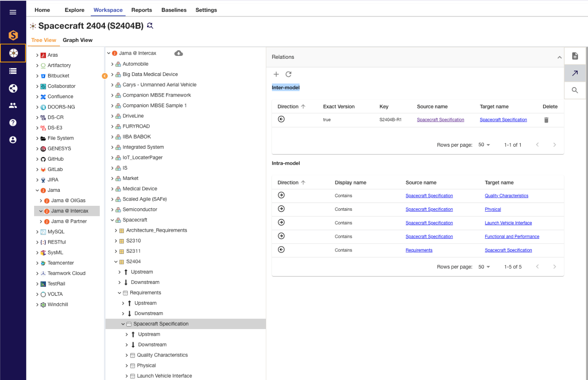The image size is (588, 380).
Task: Sort Inter-model table by Direction column
Action: 291,106
